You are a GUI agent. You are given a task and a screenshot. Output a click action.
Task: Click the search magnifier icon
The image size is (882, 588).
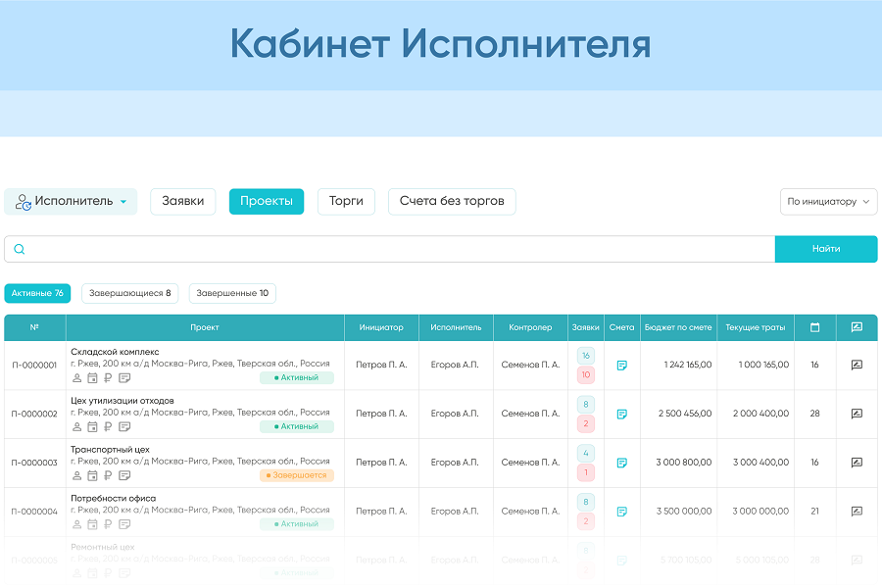point(20,249)
